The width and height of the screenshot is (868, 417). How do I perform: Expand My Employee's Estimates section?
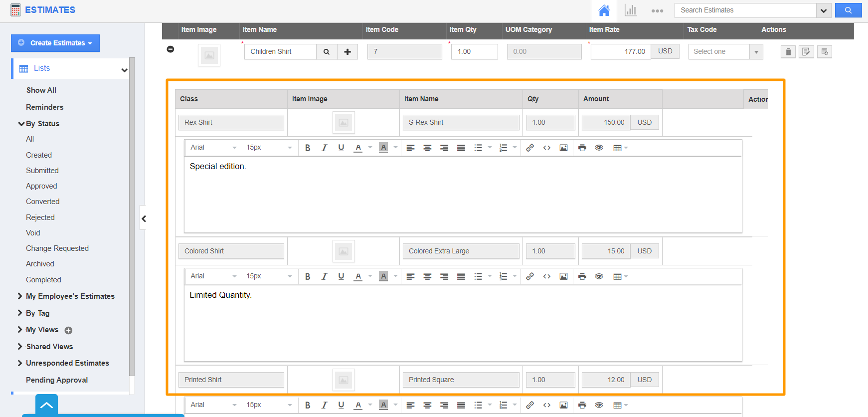[x=70, y=296]
